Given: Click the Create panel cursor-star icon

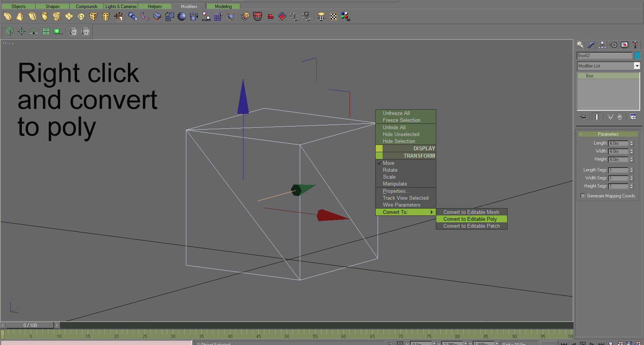Looking at the screenshot, I should (580, 45).
